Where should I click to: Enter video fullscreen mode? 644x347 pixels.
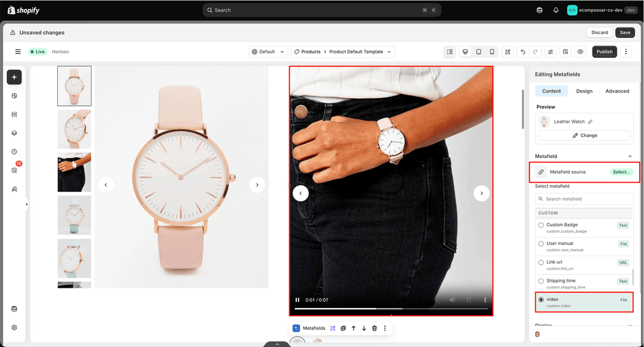[x=469, y=300]
